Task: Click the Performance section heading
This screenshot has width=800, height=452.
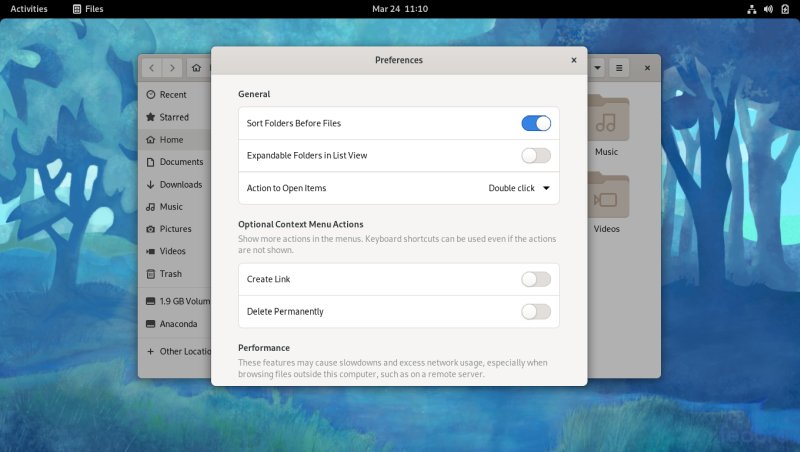Action: 264,347
